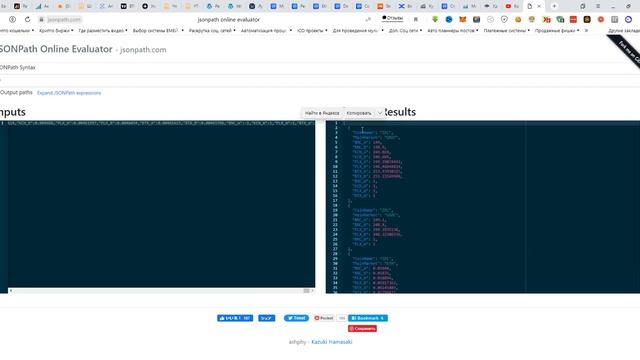
Task: Click the JSONPath Syntax input field
Action: [320, 80]
